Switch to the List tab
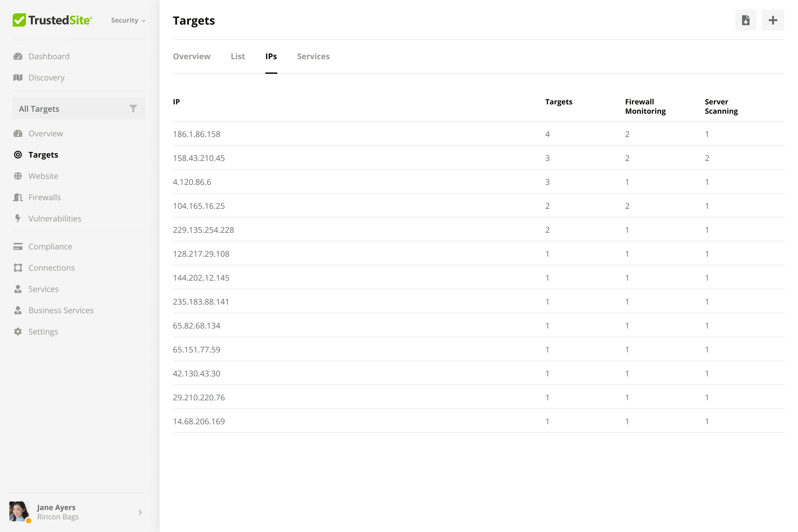 click(x=237, y=56)
